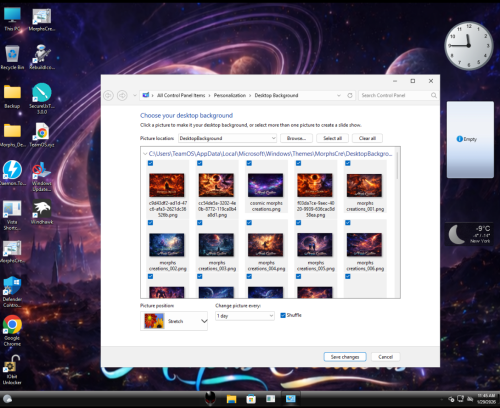500x408 pixels.
Task: Collapse the DesktopBackground folder path group
Action: (145, 154)
